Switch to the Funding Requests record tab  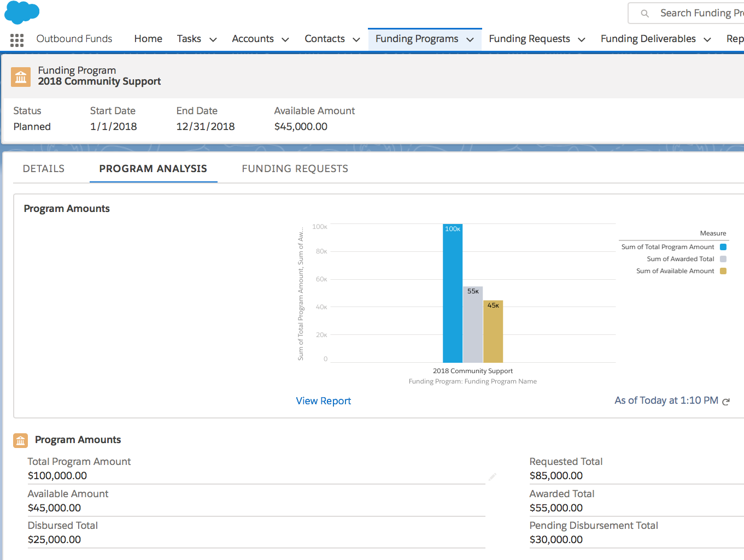295,169
